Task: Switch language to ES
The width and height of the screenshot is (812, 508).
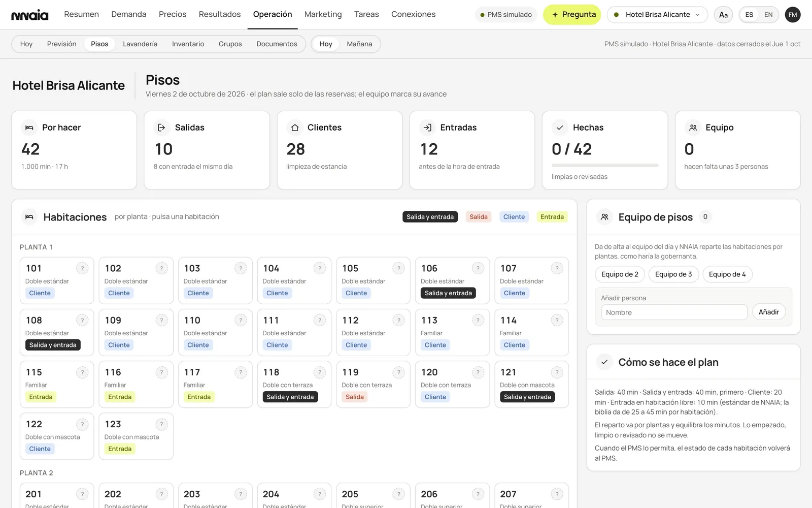Action: [x=749, y=15]
